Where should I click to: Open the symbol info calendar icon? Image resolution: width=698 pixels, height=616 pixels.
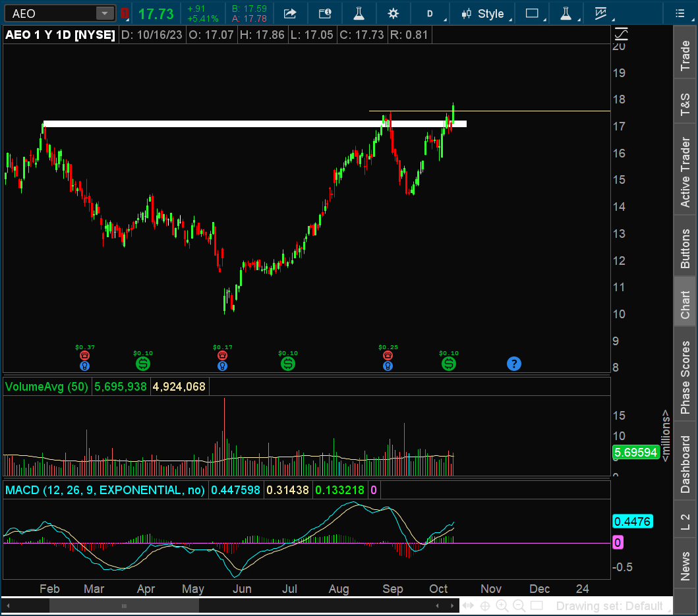[x=325, y=14]
